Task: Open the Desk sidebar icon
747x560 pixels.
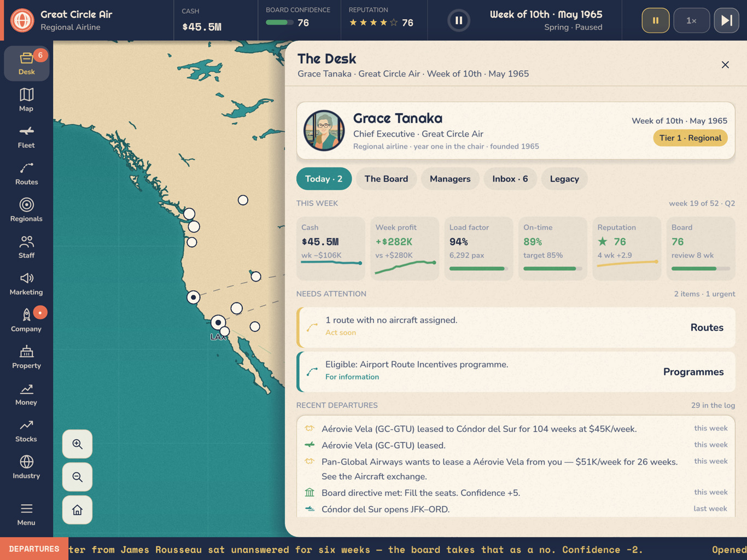Action: 26,63
